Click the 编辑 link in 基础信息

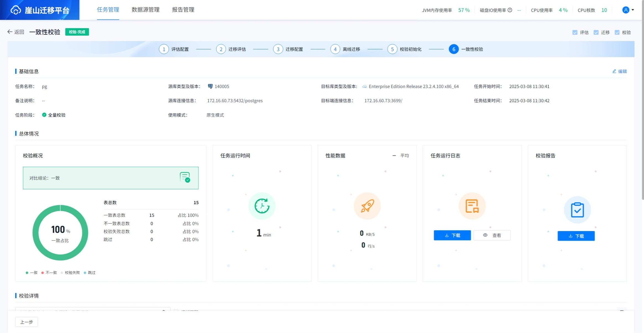pyautogui.click(x=620, y=71)
